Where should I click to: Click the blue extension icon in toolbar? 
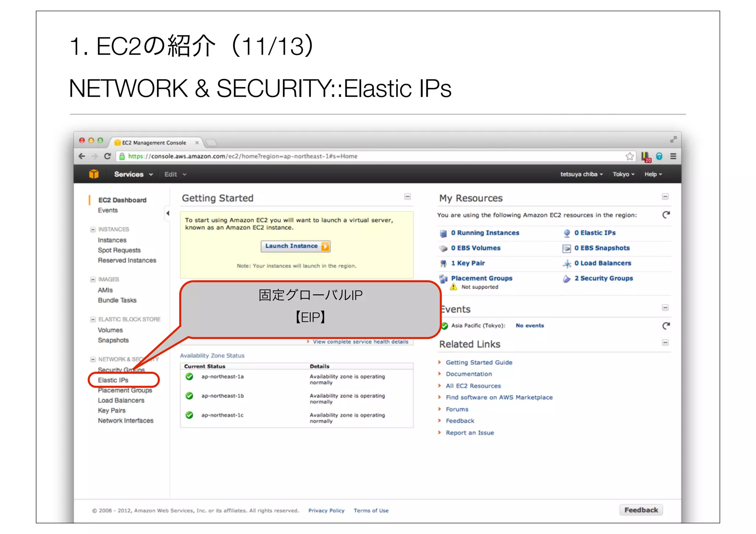click(659, 156)
